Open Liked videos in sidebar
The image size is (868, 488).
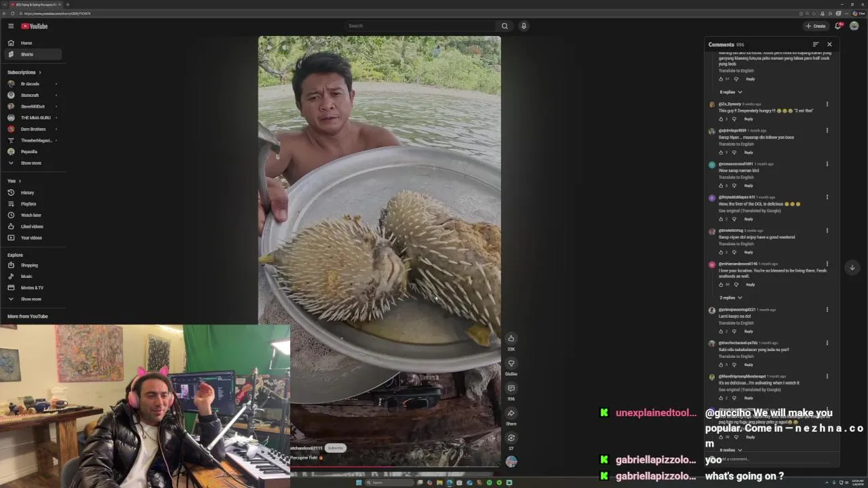31,226
